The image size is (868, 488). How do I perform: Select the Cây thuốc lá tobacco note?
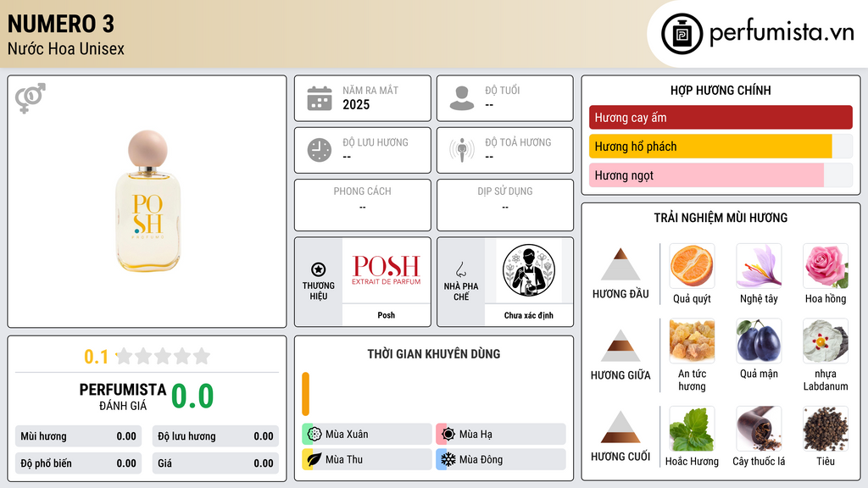click(x=759, y=429)
